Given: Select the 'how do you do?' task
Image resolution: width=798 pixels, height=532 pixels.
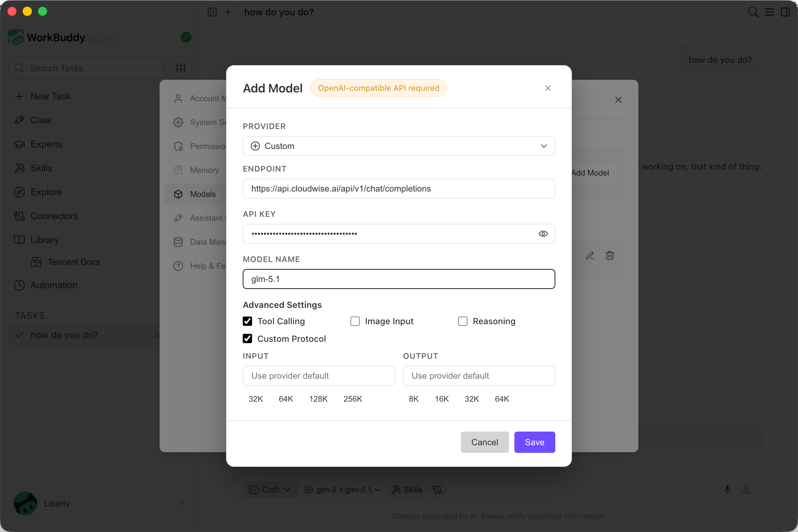Looking at the screenshot, I should 84,335.
